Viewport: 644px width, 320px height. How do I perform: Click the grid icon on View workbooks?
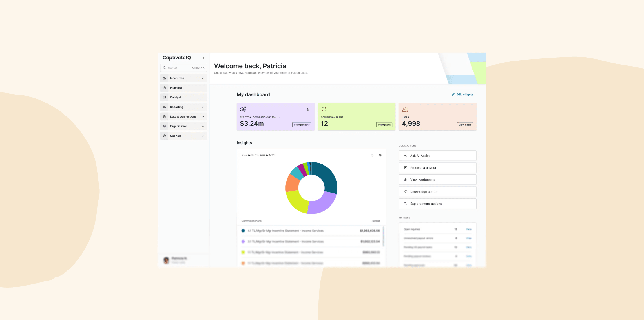pyautogui.click(x=405, y=180)
